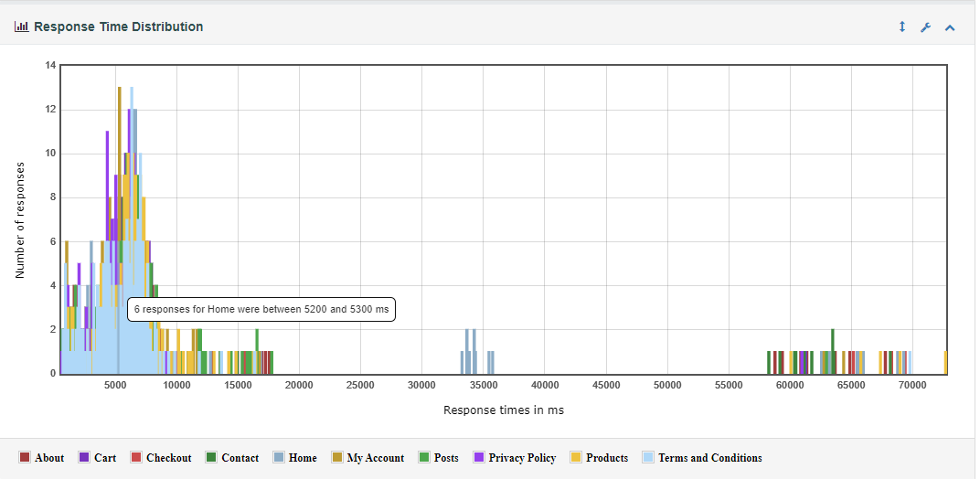Image resolution: width=980 pixels, height=479 pixels.
Task: Click the Products legend label
Action: coord(607,458)
